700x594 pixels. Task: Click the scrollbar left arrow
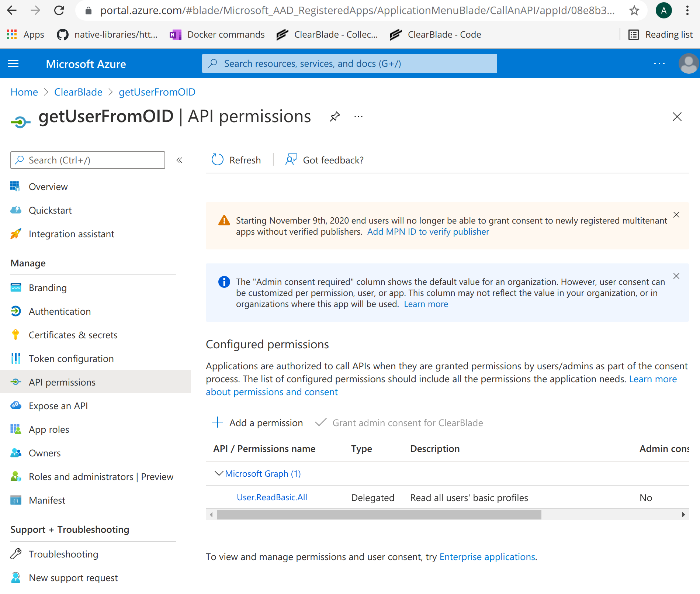click(211, 515)
